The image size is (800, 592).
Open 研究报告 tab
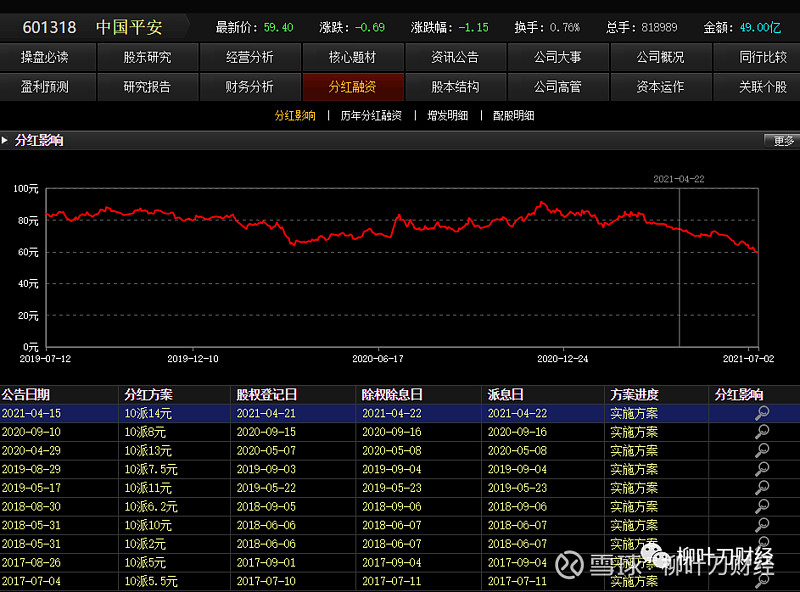coord(147,87)
